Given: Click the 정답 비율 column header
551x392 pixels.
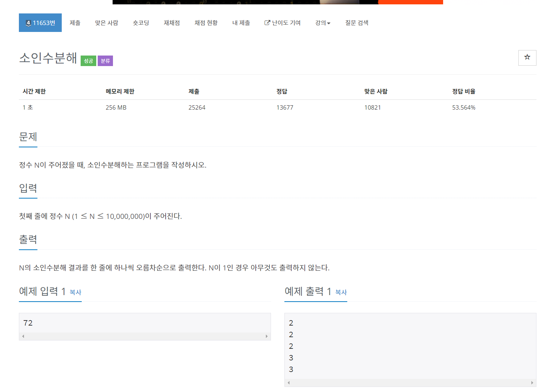Looking at the screenshot, I should (464, 91).
